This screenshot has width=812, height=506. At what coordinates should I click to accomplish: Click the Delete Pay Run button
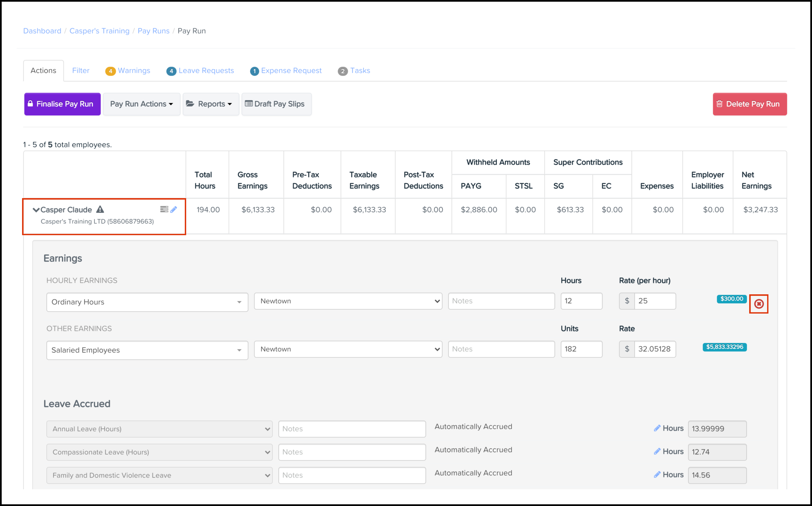tap(749, 104)
